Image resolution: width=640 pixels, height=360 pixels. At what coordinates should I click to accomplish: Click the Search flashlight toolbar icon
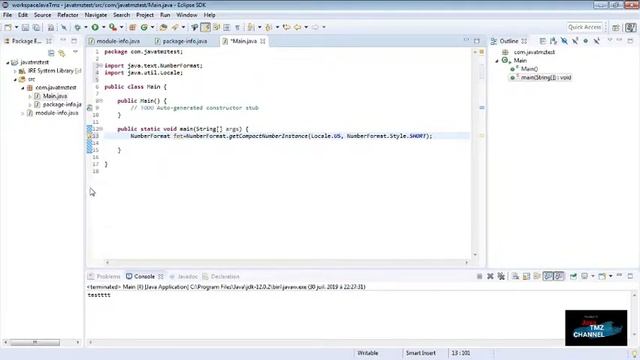coord(175,27)
